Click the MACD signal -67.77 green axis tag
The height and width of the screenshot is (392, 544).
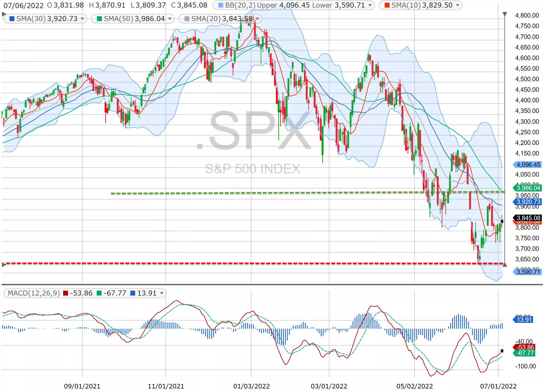point(524,353)
